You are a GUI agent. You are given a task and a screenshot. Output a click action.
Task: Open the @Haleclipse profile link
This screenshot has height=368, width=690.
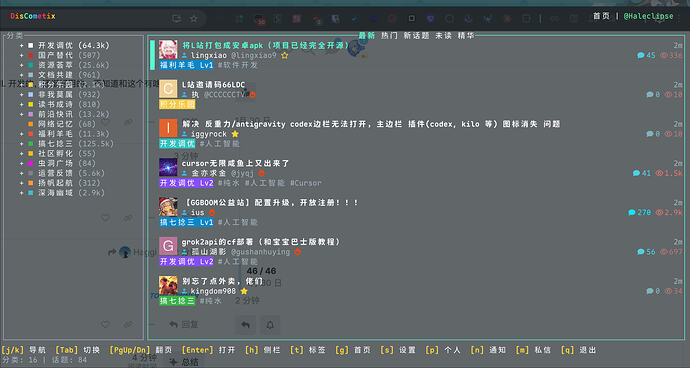pyautogui.click(x=649, y=16)
